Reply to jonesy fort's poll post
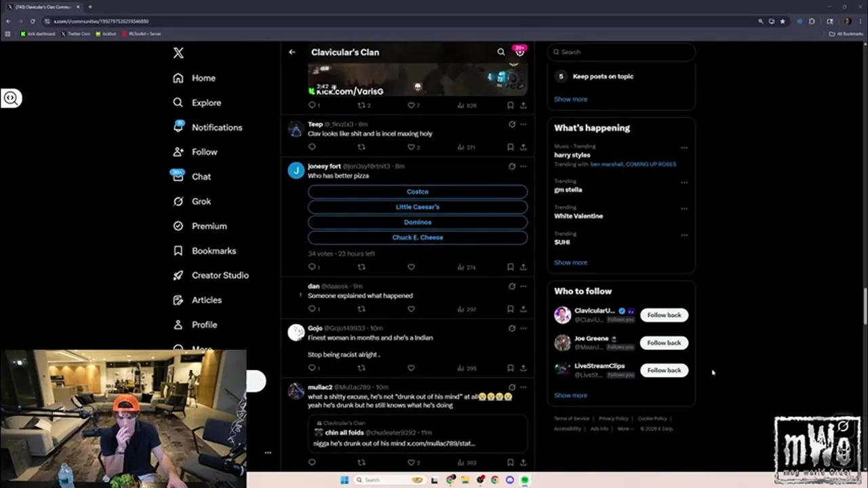Viewport: 868px width, 488px height. pos(312,267)
